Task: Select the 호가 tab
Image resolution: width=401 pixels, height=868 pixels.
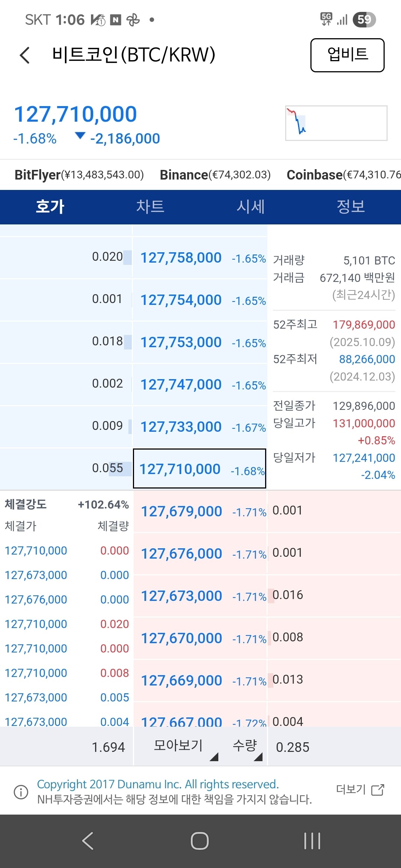Action: tap(50, 207)
